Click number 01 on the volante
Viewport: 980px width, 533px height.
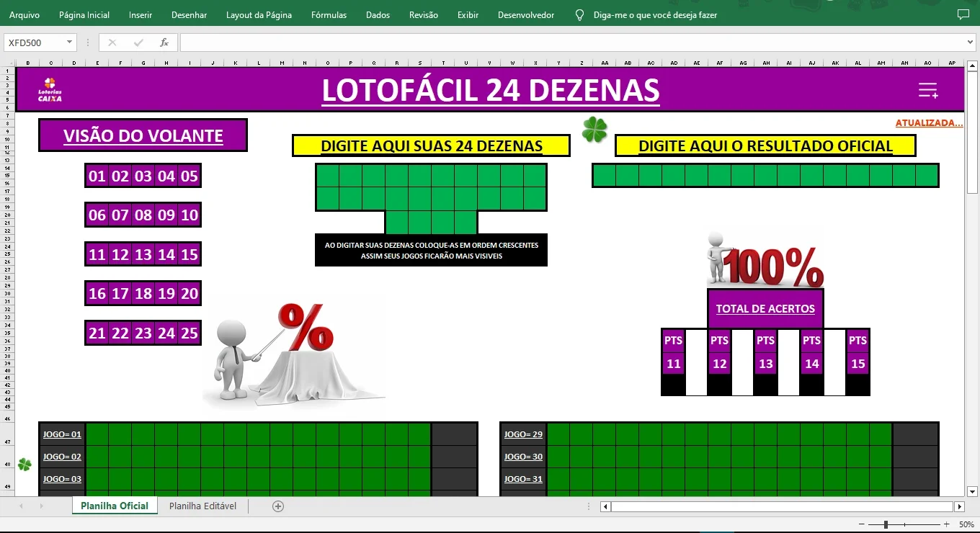97,176
